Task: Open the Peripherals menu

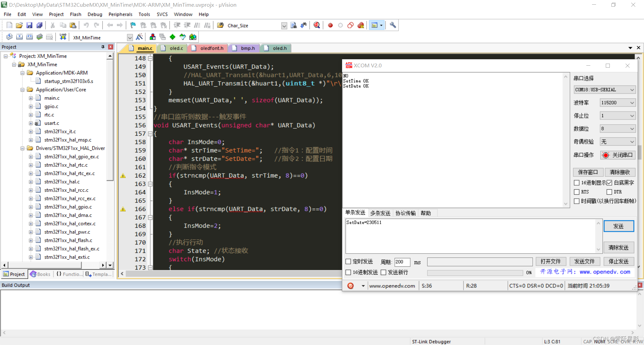Action: pyautogui.click(x=120, y=14)
